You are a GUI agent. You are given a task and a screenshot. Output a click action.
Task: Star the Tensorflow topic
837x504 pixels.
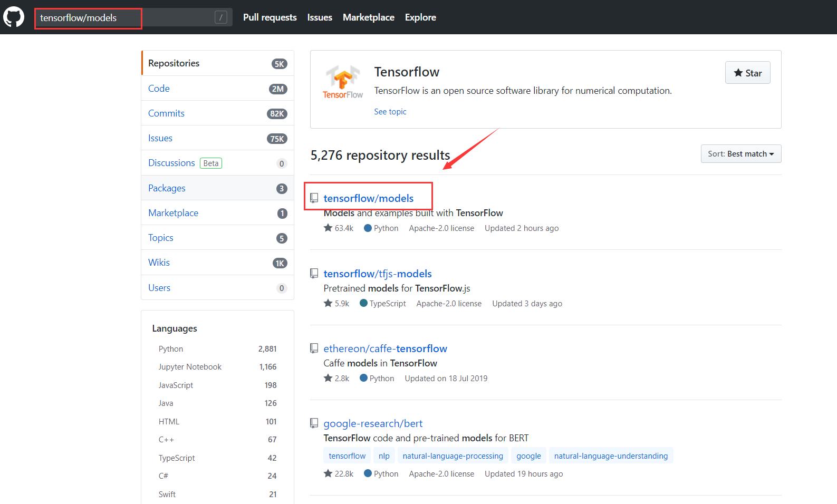tap(748, 73)
